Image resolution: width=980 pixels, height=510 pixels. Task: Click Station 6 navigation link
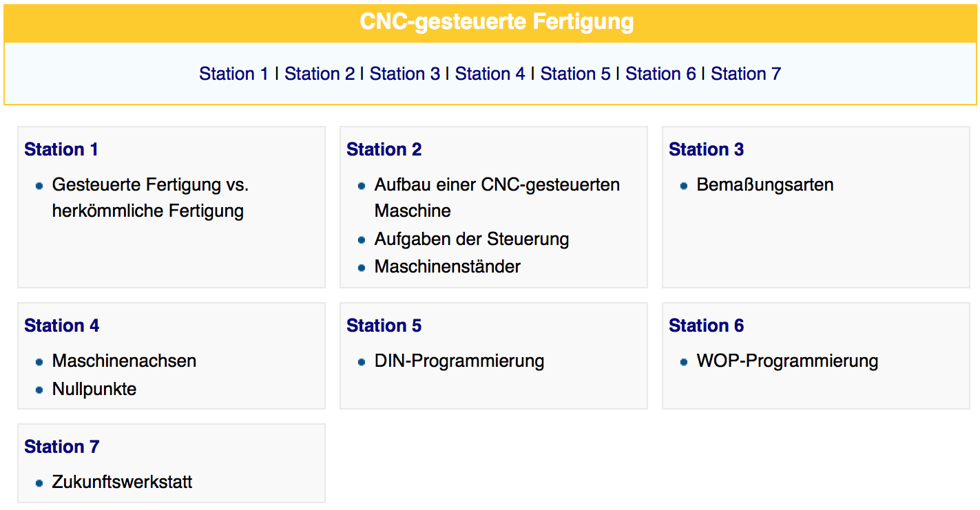[661, 74]
